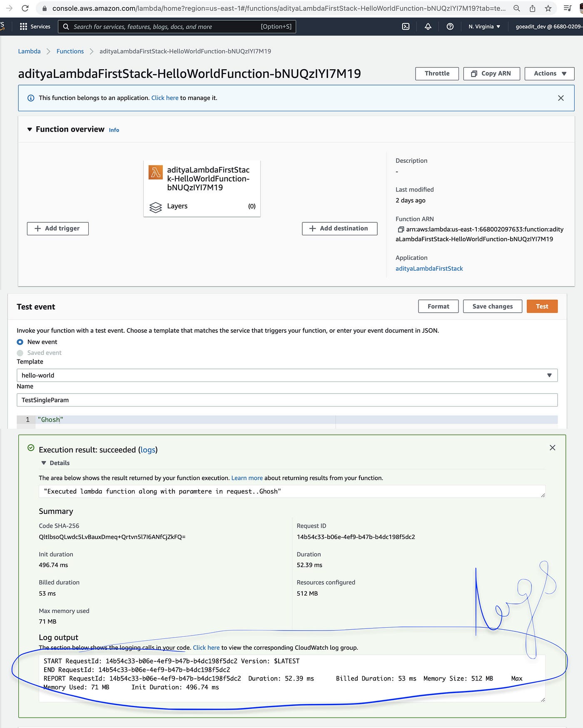
Task: Go to Lambda breadcrumb
Action: pos(29,51)
